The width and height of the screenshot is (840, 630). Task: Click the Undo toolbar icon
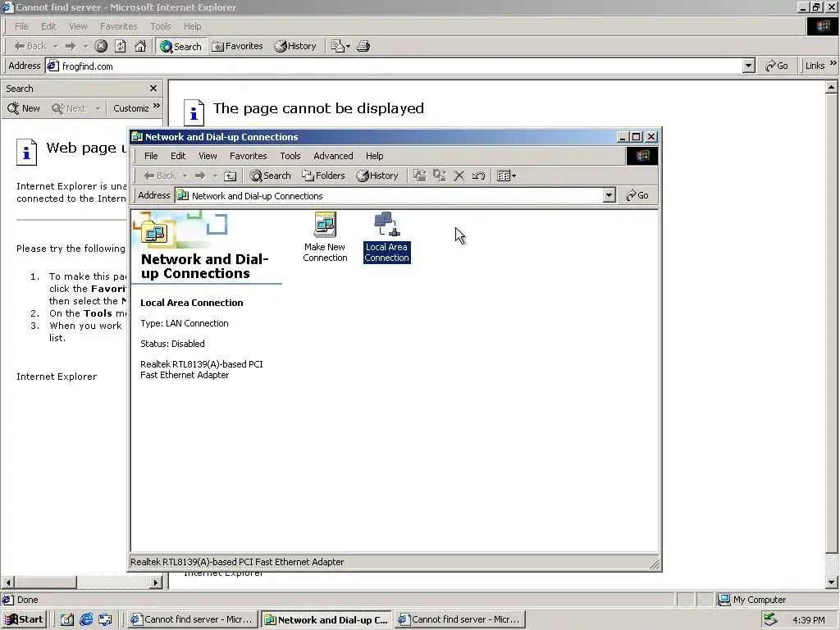coord(478,176)
